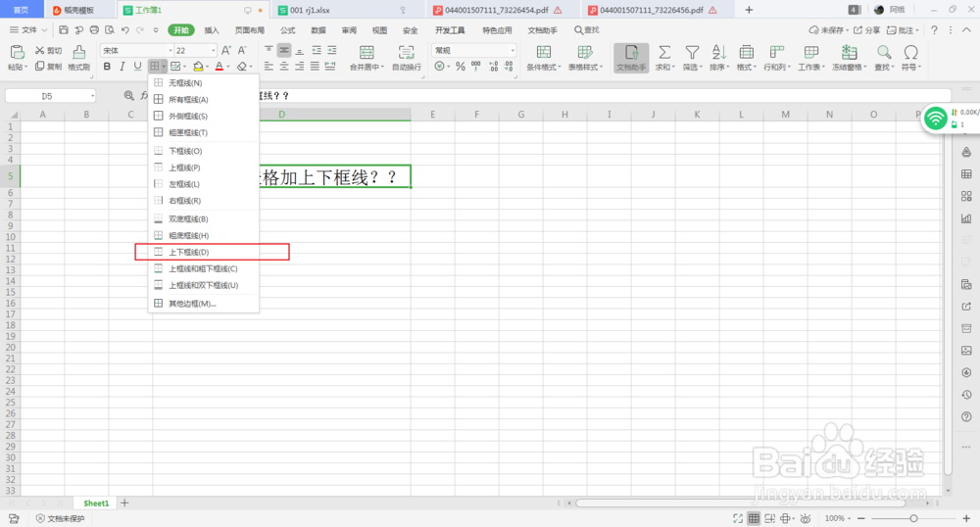Click the Wrap Text (自动换行) icon
The image size is (980, 527).
pyautogui.click(x=407, y=53)
